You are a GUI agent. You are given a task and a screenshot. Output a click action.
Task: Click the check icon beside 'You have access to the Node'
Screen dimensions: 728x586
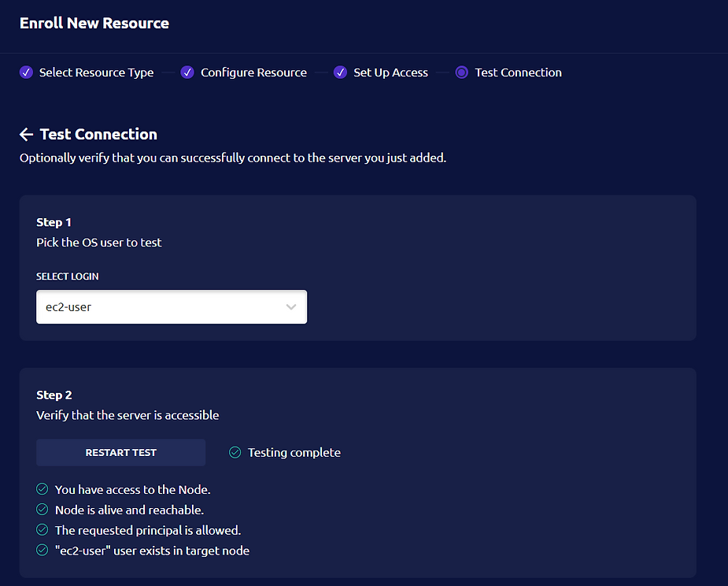click(42, 489)
